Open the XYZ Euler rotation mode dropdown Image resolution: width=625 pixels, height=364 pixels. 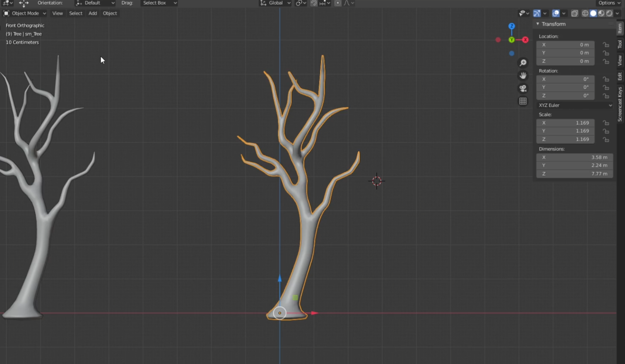point(574,105)
